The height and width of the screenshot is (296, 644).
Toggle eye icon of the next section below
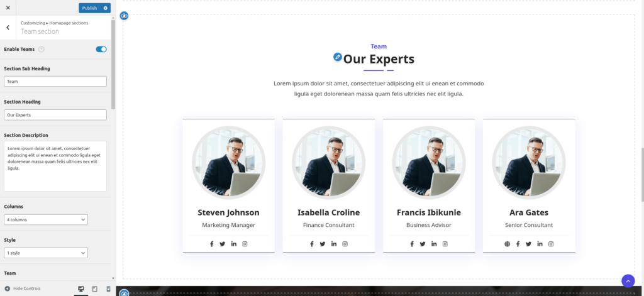[x=124, y=293]
